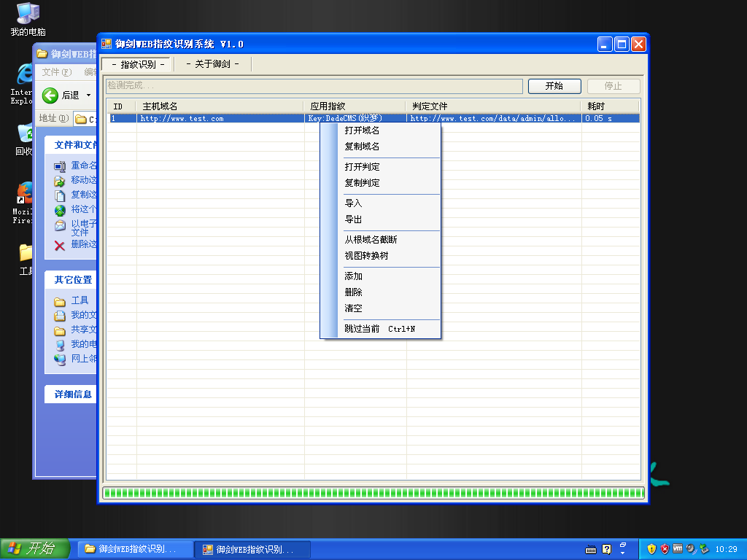Image resolution: width=747 pixels, height=560 pixels.
Task: Click publish-to-web globe icon in Explorer
Action: click(60, 210)
